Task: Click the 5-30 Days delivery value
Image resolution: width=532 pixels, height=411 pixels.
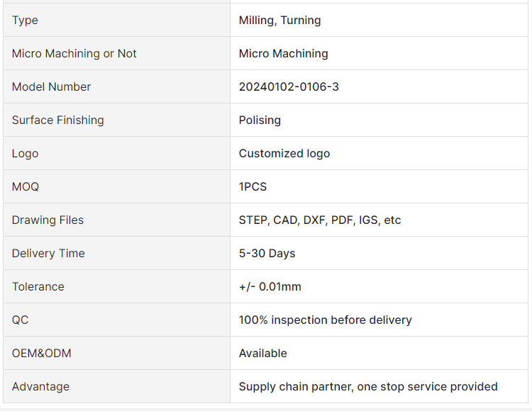Action: click(x=267, y=254)
